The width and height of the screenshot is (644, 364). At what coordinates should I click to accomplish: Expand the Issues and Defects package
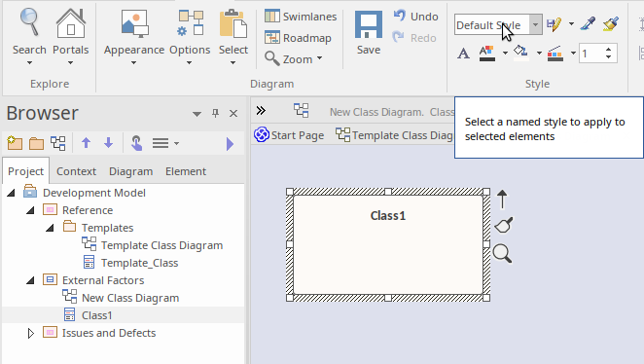point(31,333)
